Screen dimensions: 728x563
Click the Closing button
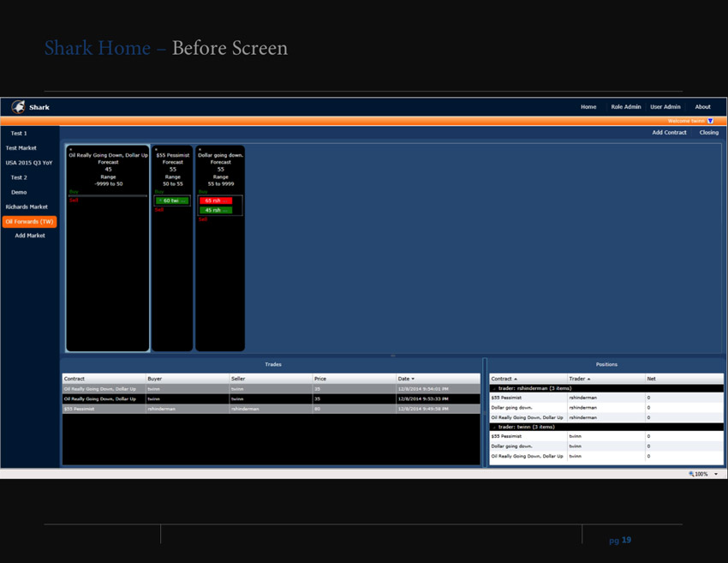pyautogui.click(x=708, y=133)
